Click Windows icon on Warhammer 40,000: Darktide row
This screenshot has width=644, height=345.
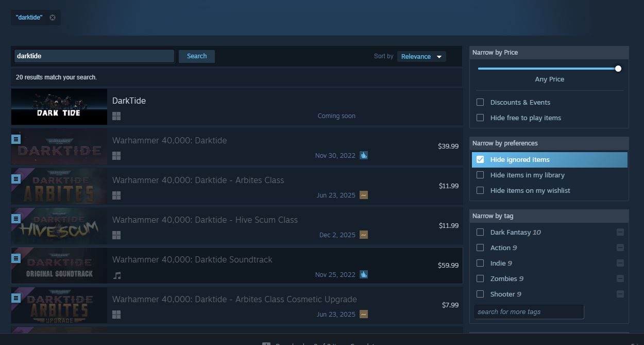[116, 156]
